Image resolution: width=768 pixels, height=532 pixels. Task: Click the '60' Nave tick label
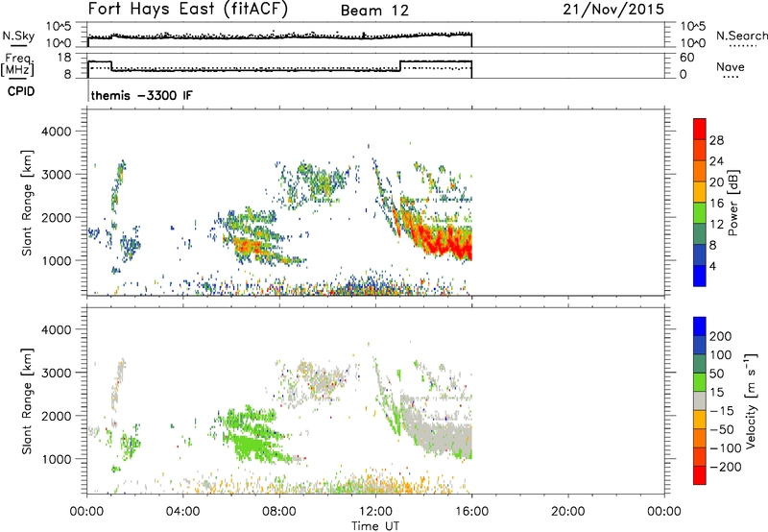click(x=686, y=58)
